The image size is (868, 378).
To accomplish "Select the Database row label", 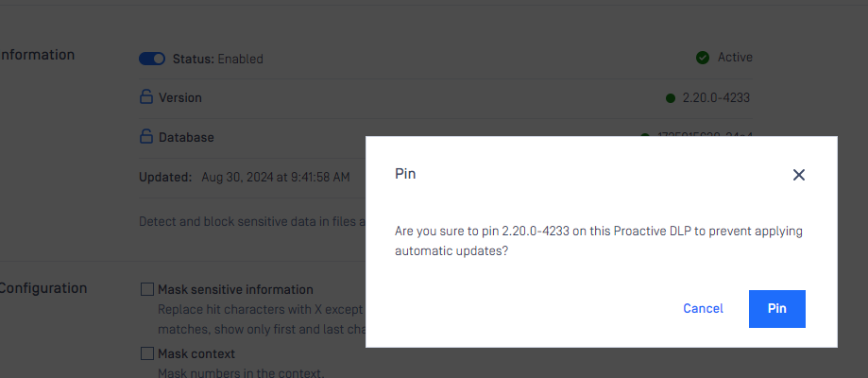I will click(187, 137).
